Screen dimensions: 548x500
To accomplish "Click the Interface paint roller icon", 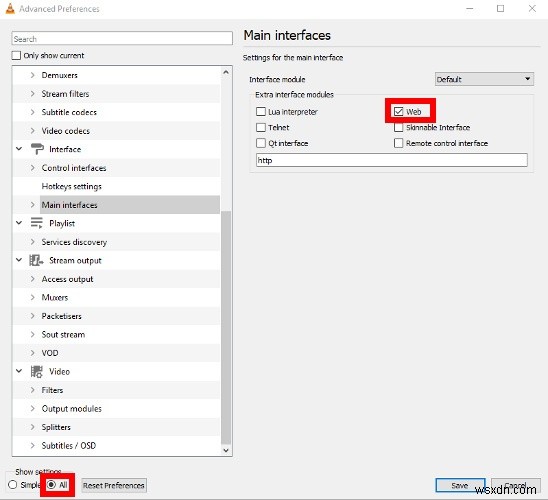I will pyautogui.click(x=37, y=149).
